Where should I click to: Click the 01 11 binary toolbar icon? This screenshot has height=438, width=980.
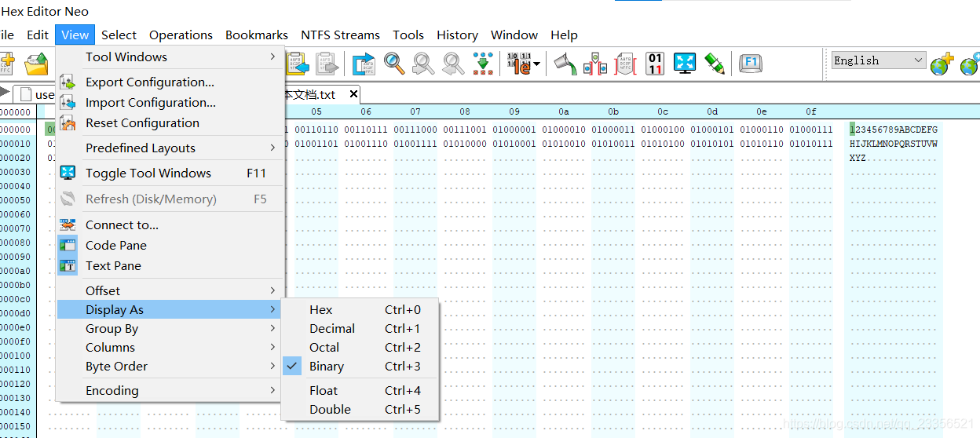[x=655, y=63]
